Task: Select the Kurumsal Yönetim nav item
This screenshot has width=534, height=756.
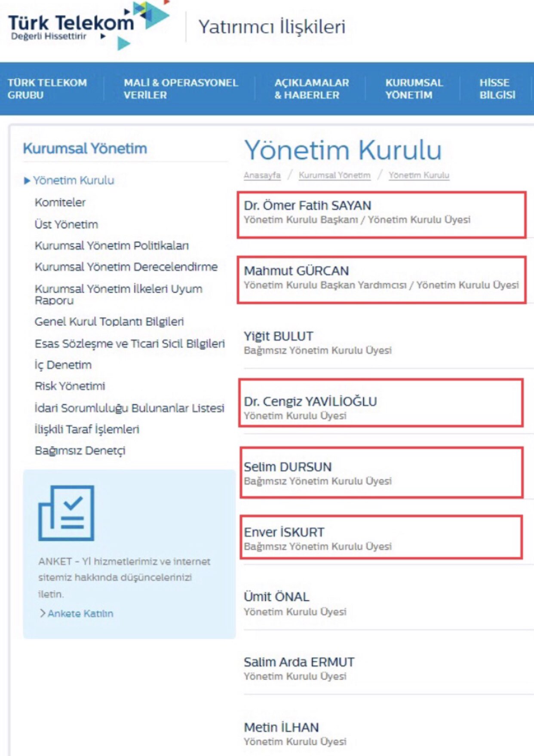Action: tap(414, 89)
